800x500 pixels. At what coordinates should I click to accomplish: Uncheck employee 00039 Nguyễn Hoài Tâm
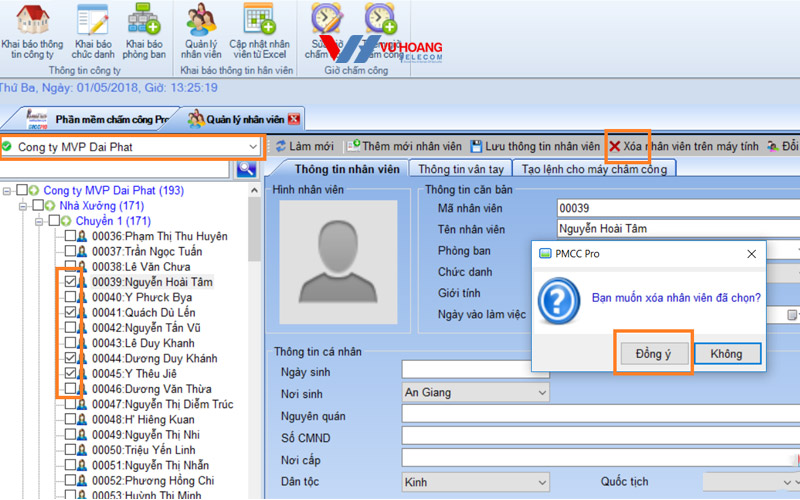(x=70, y=283)
